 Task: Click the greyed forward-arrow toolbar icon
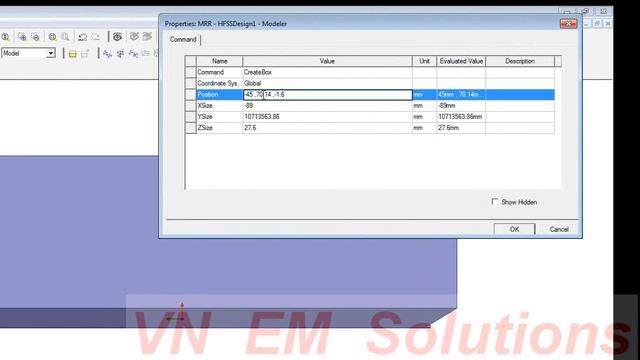click(x=96, y=37)
